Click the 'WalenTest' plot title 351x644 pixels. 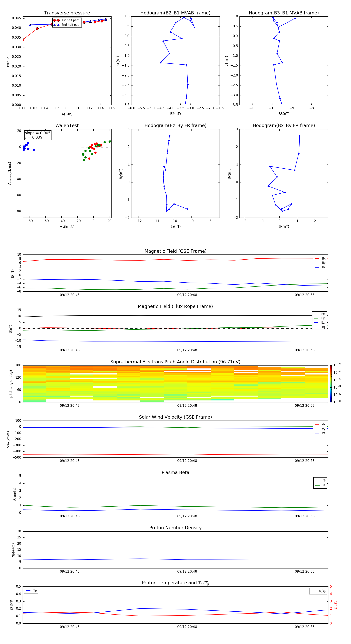click(67, 125)
